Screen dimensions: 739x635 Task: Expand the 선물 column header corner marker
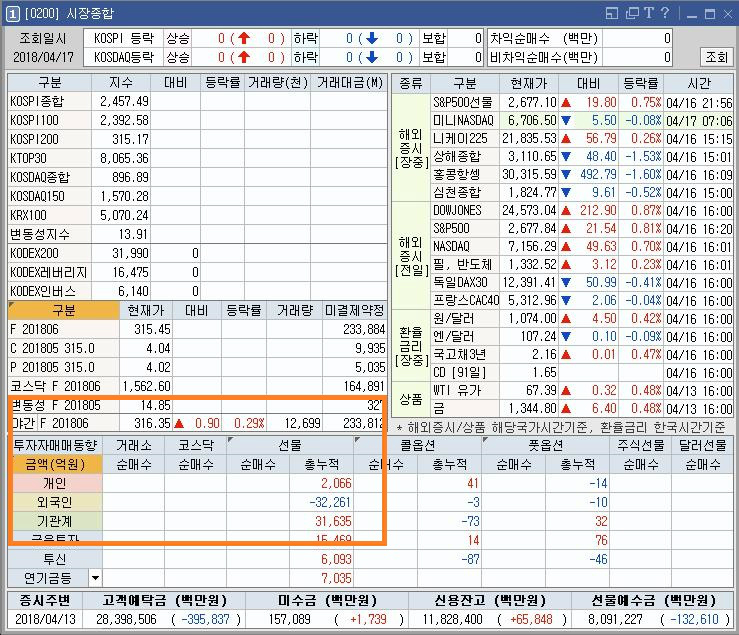(233, 439)
